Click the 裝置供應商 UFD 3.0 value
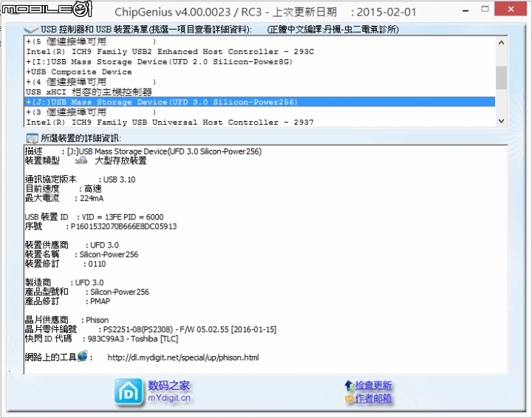The image size is (532, 418). click(104, 245)
